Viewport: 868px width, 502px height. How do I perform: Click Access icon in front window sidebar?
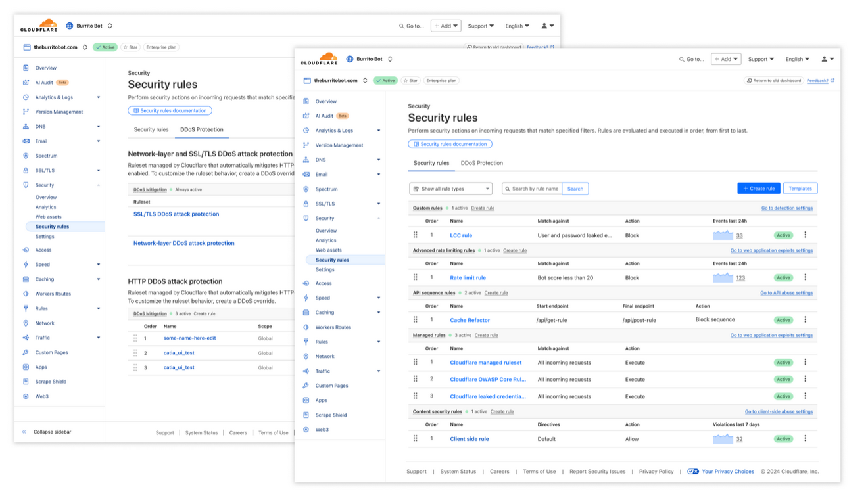[x=306, y=283]
